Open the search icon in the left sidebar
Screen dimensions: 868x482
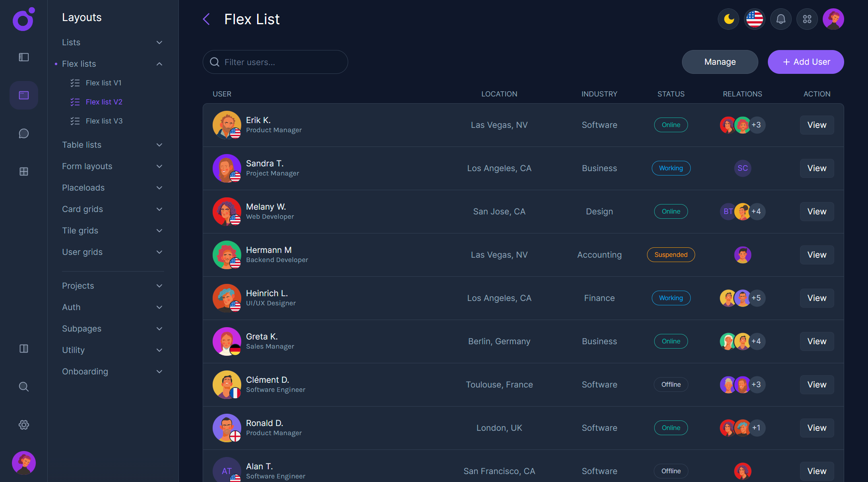(x=23, y=386)
